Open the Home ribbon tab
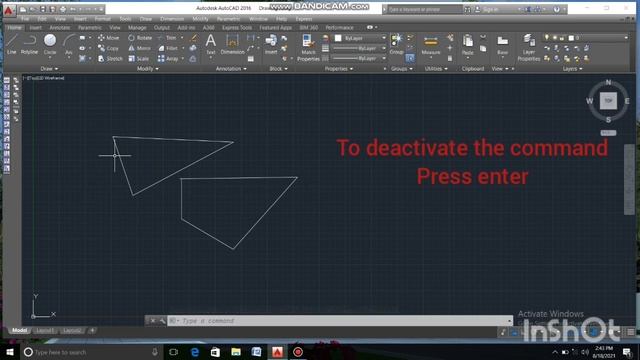The width and height of the screenshot is (640, 360). pos(14,27)
